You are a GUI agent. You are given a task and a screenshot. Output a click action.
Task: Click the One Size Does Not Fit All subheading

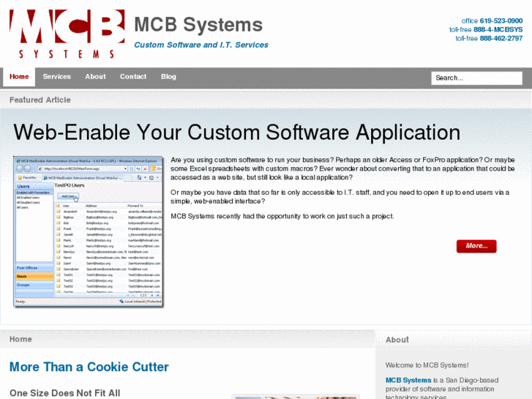[x=65, y=393]
